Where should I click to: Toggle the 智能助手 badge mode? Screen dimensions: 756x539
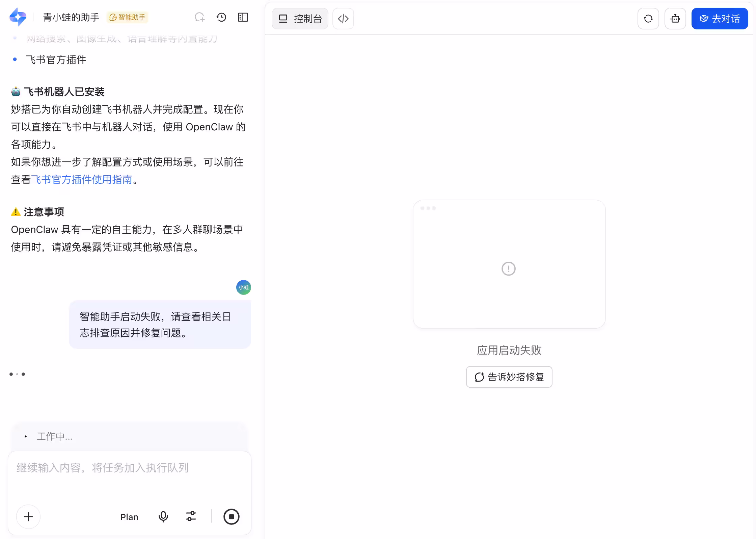click(127, 17)
